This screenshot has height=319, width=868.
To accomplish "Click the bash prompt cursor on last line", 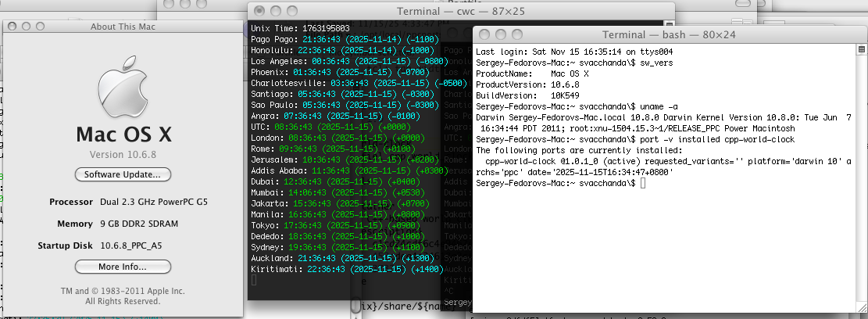I will coord(643,183).
